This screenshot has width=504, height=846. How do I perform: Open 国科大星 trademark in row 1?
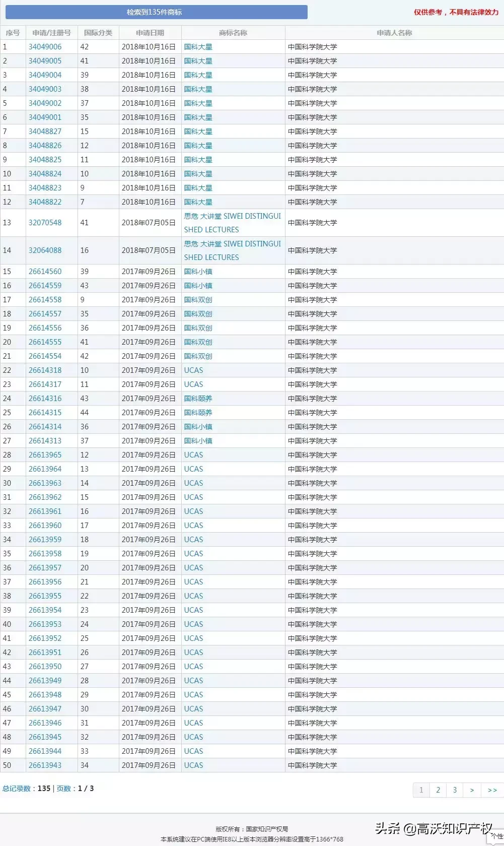click(198, 47)
